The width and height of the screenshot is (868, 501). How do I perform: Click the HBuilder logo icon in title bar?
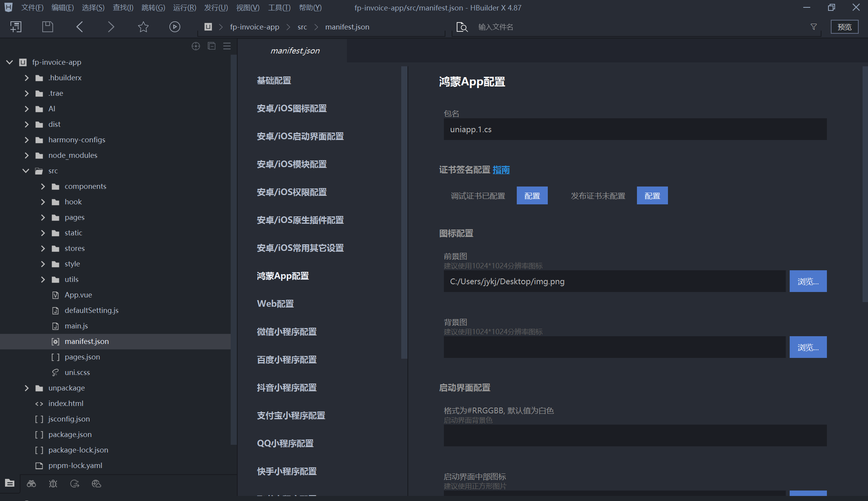(x=9, y=7)
